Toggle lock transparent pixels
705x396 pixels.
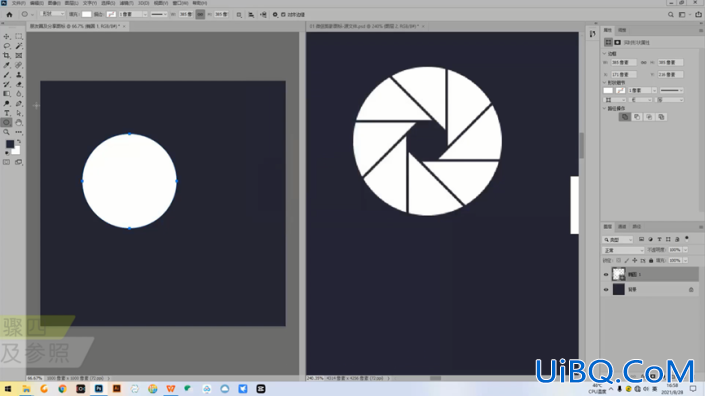point(619,260)
